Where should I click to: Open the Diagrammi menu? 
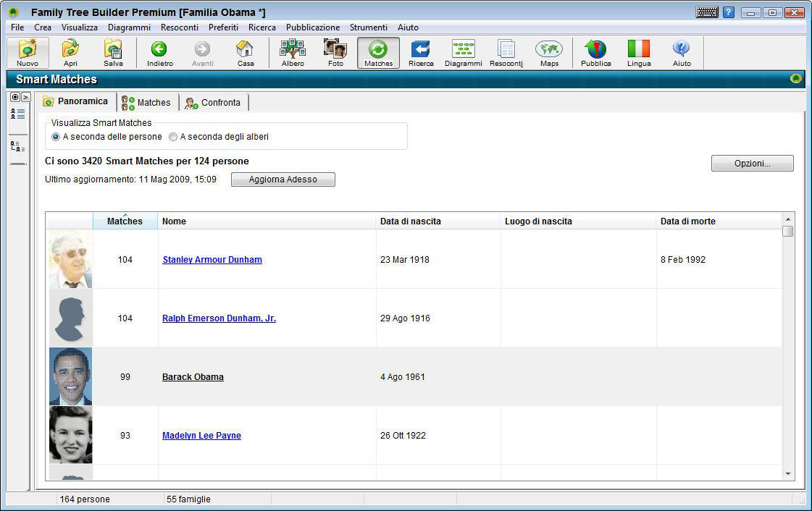(x=129, y=28)
